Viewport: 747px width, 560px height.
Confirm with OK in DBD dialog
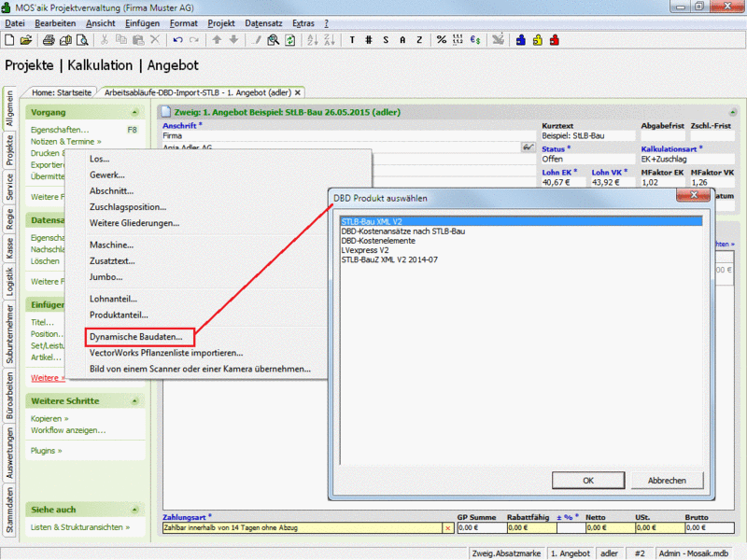coord(588,481)
